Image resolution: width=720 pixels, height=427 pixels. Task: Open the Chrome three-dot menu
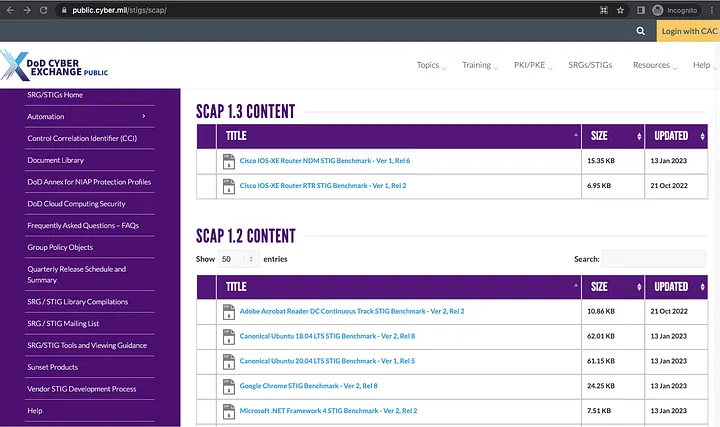pos(712,10)
